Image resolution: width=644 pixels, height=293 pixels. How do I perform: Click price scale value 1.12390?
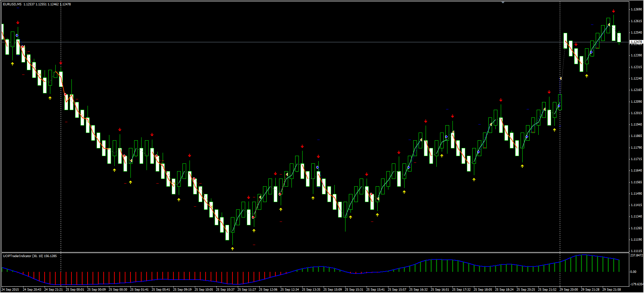click(x=636, y=55)
